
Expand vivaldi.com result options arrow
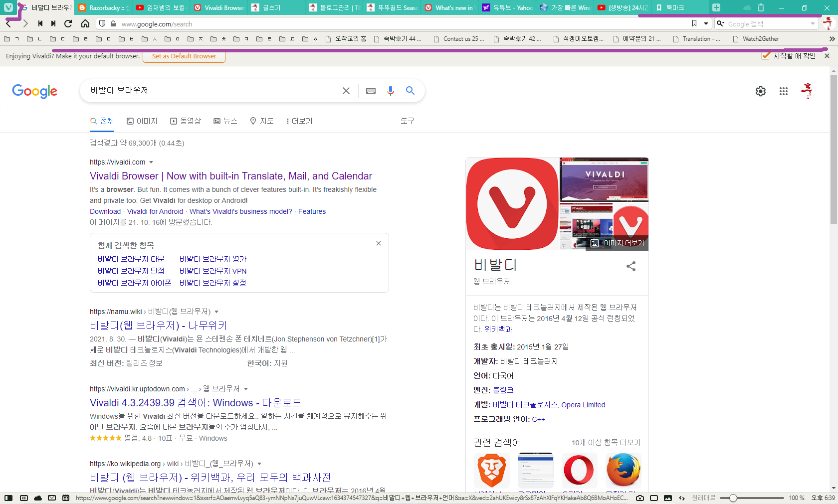tap(151, 163)
